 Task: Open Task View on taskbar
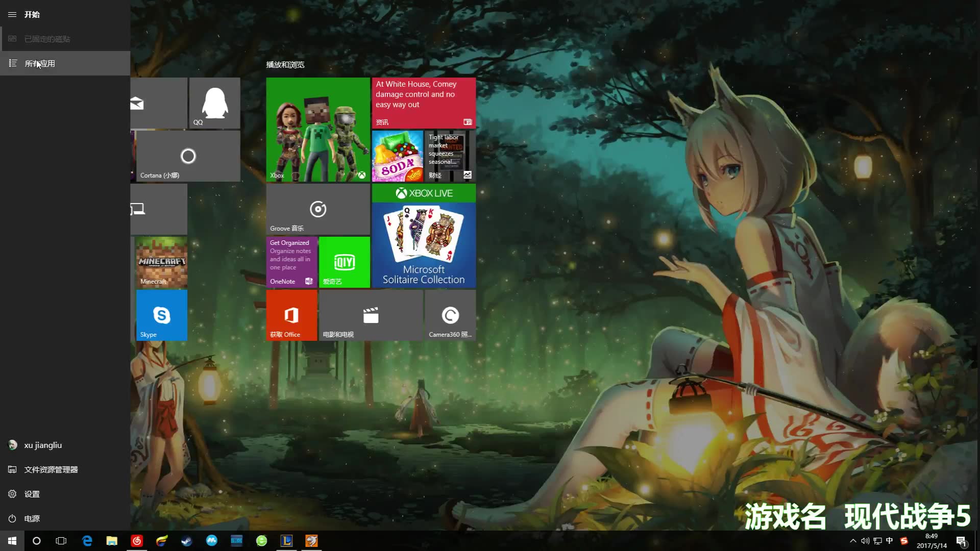(x=61, y=541)
